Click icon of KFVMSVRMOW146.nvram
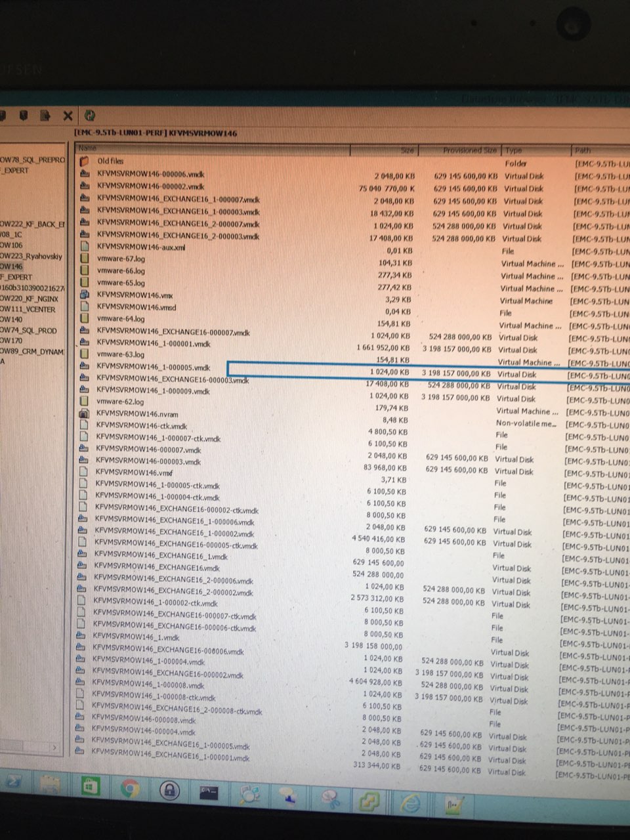The image size is (630, 840). [83, 413]
